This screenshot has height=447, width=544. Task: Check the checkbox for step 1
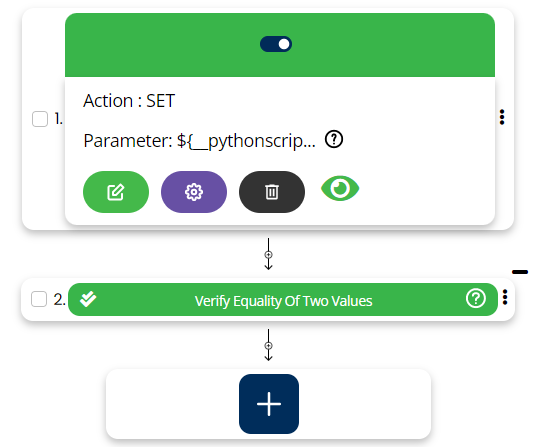click(x=40, y=119)
